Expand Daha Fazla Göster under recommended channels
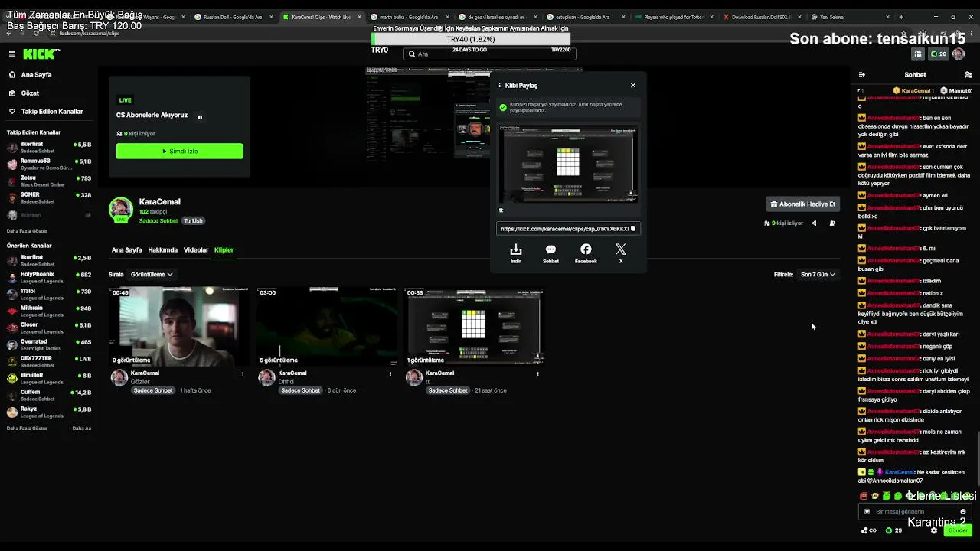 [x=27, y=428]
